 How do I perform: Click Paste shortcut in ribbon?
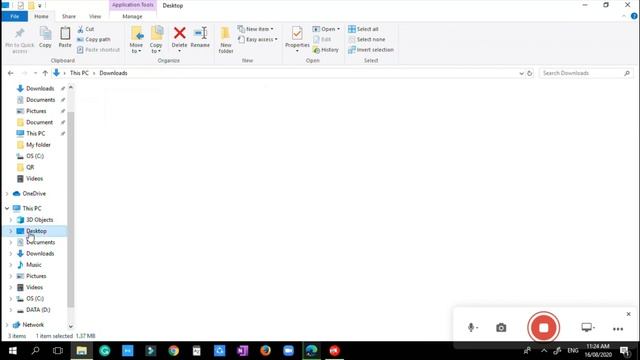point(98,50)
